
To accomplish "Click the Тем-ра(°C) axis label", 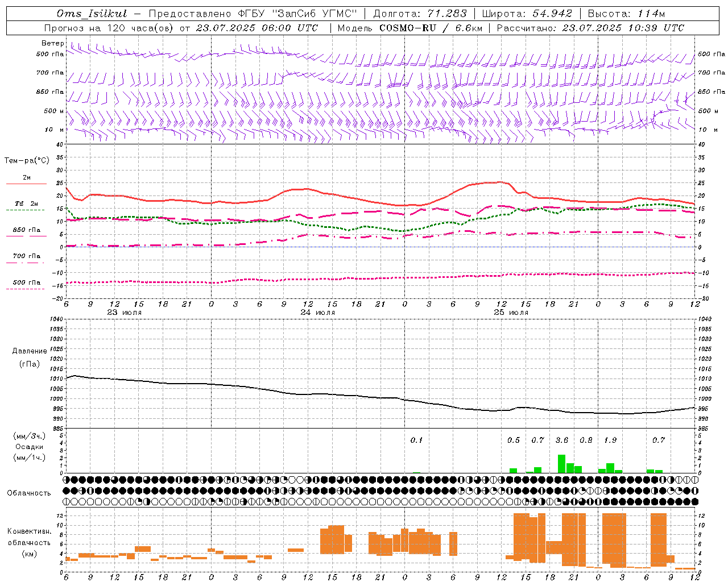I will (x=27, y=161).
